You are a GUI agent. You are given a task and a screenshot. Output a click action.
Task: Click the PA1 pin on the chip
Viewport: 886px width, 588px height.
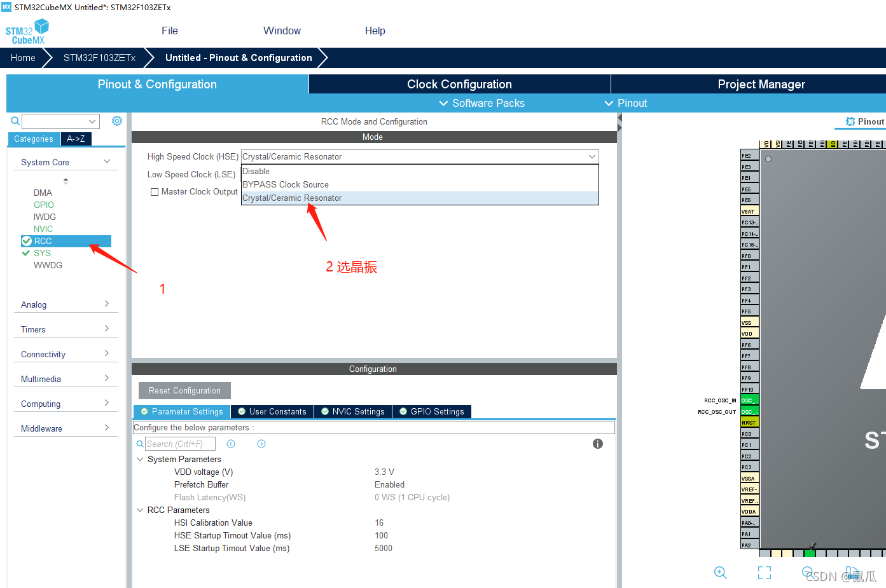749,534
